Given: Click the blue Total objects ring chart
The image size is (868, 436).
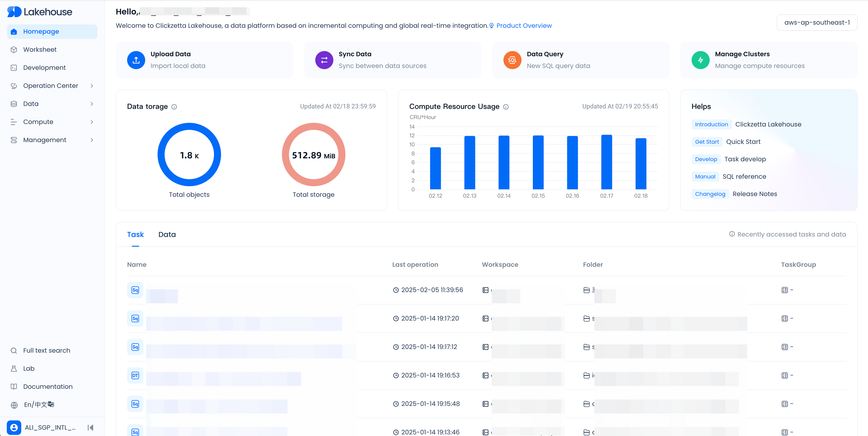Looking at the screenshot, I should pos(189,155).
